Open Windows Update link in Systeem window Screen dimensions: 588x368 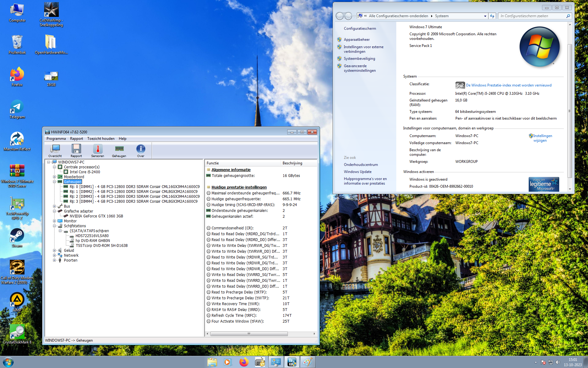(357, 172)
